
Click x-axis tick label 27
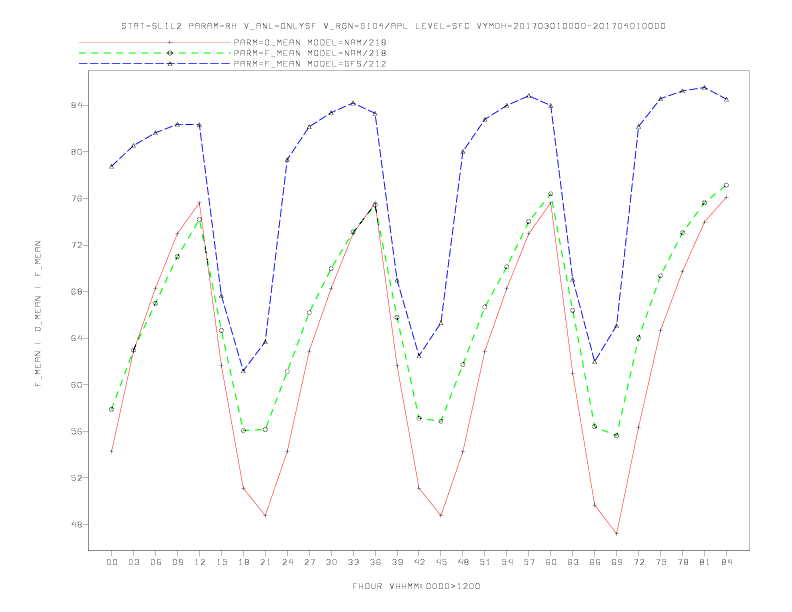pyautogui.click(x=309, y=562)
